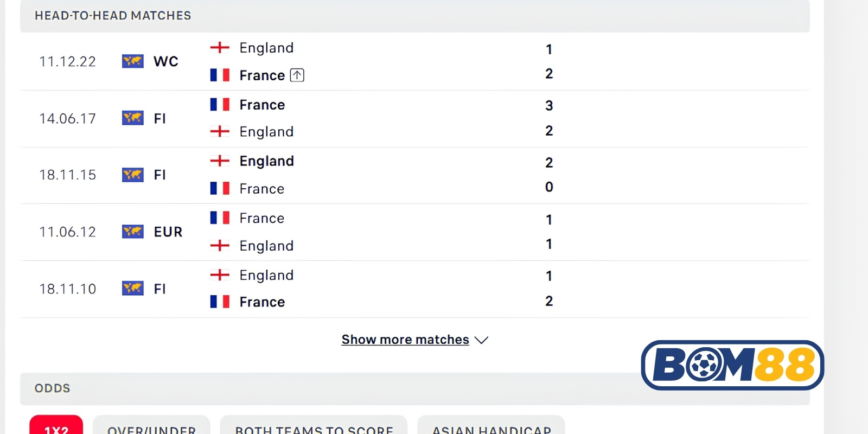Click the BOM88 logo
Screen dimensions: 868x434
coord(732,365)
